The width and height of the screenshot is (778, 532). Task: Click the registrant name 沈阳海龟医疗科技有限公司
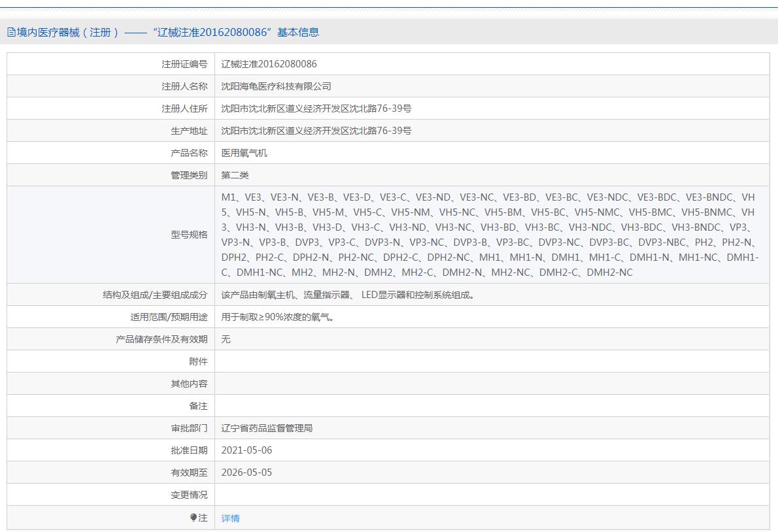coord(276,86)
